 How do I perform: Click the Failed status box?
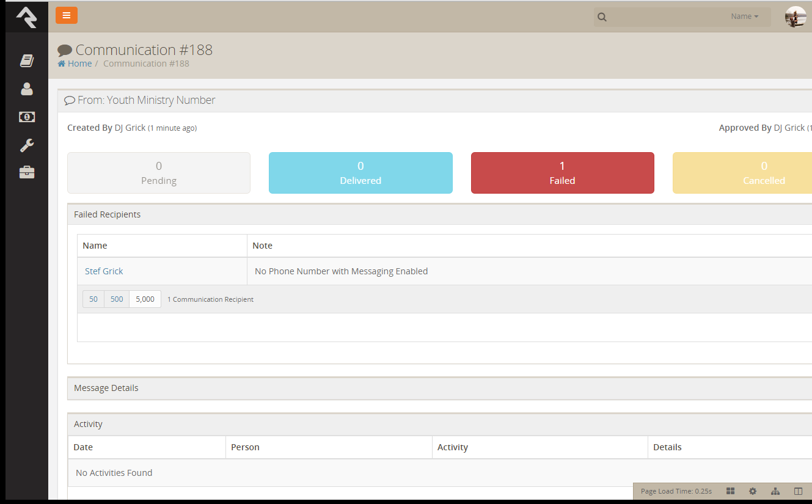pyautogui.click(x=562, y=173)
